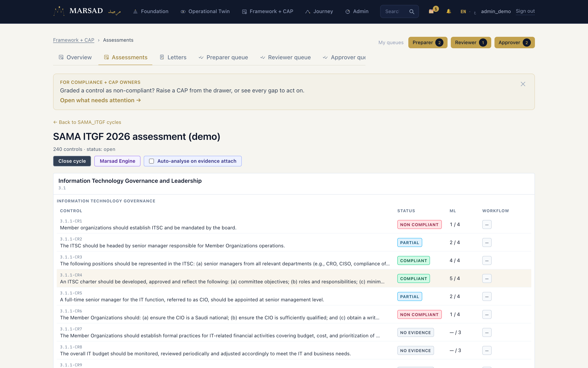Open workflow button for 3.1.1-CR6 row
588x368 pixels.
[487, 314]
